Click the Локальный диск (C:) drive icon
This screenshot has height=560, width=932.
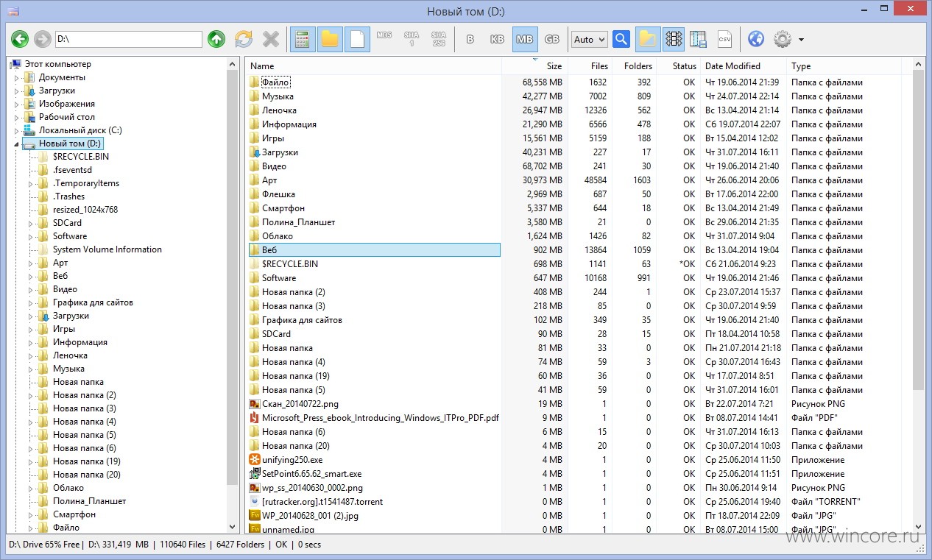point(30,130)
